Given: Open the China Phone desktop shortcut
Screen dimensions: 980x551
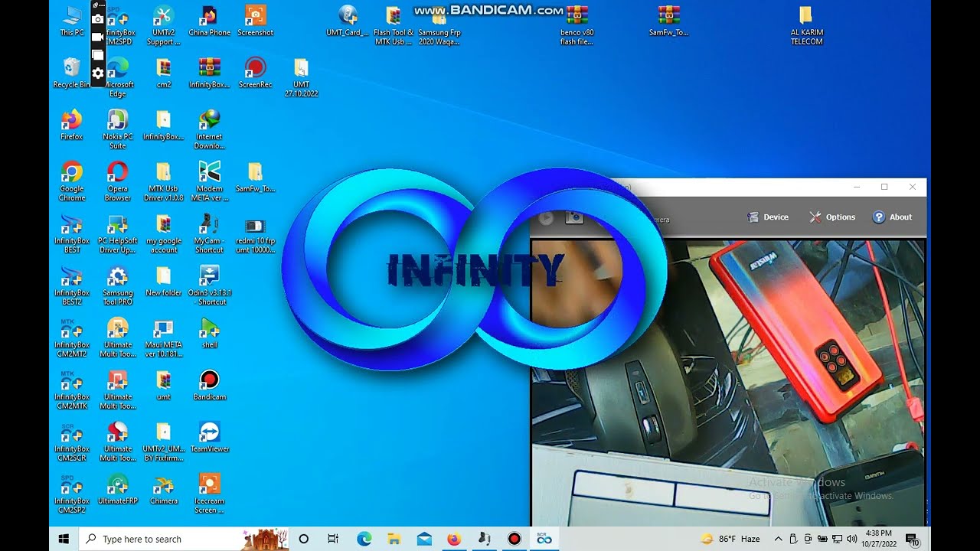Looking at the screenshot, I should pos(209,21).
